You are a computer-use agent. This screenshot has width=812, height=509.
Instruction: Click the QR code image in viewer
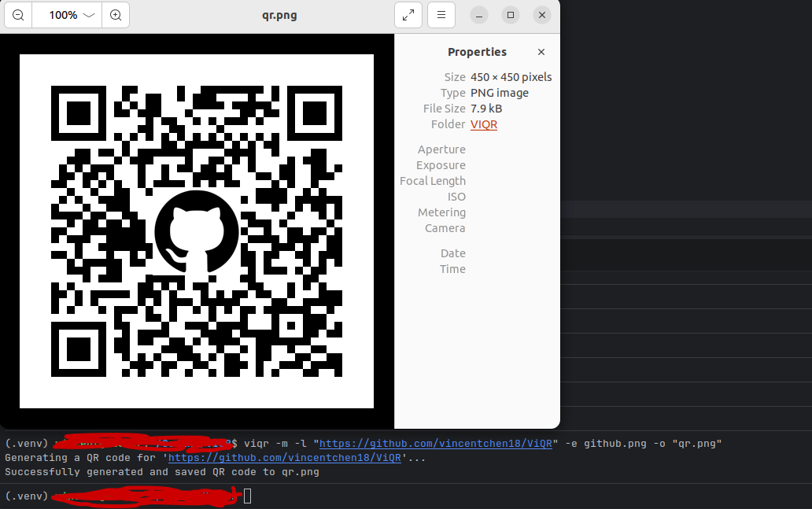coord(197,231)
